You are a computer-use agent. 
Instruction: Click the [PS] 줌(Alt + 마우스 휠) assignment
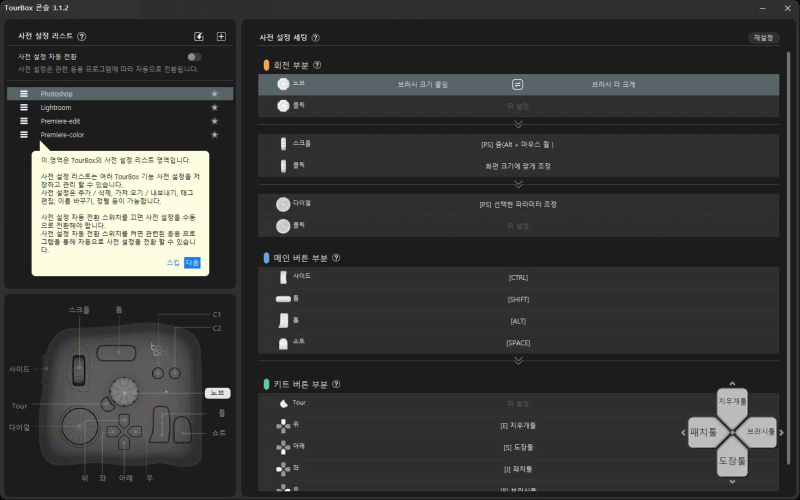point(517,144)
